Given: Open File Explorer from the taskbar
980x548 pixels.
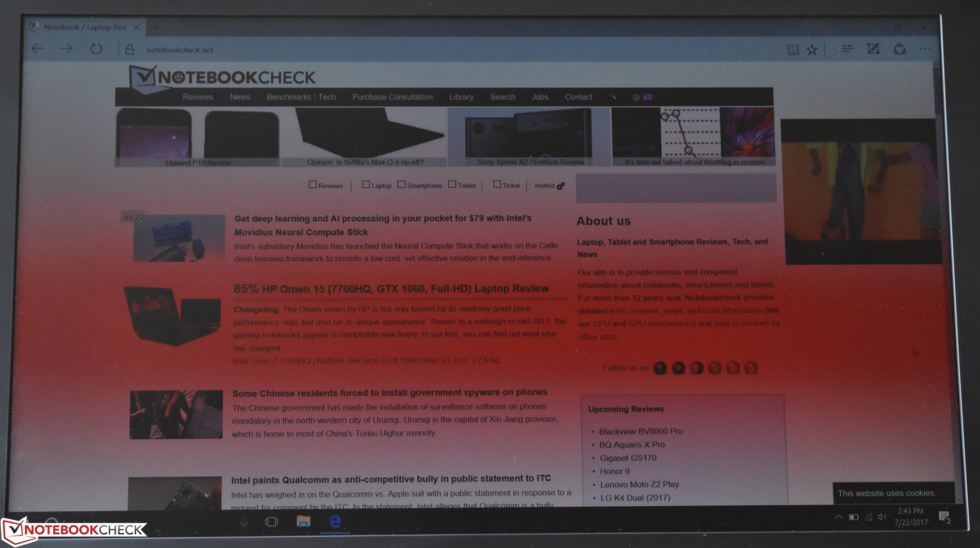Looking at the screenshot, I should (x=303, y=521).
